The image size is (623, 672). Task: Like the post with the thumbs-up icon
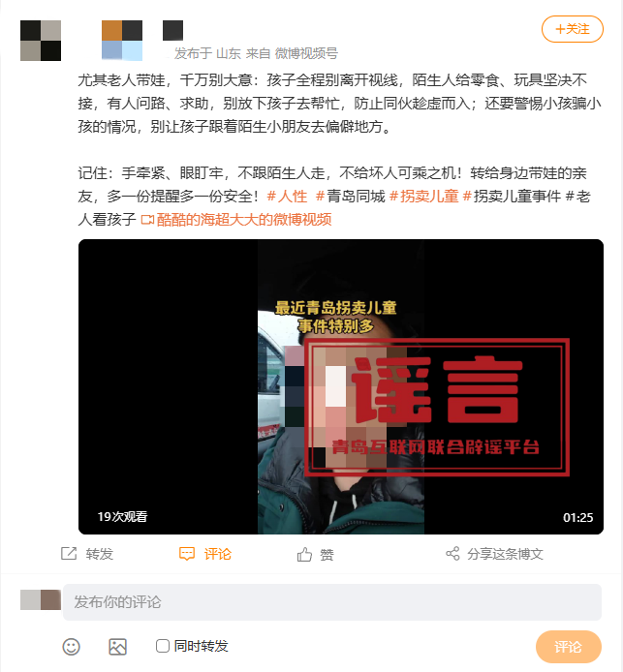click(304, 554)
